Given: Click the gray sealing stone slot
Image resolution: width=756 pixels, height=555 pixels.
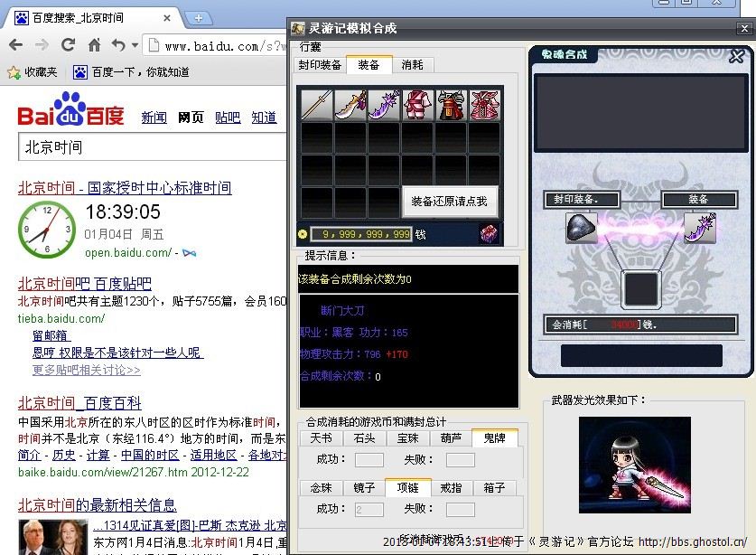Looking at the screenshot, I should pyautogui.click(x=582, y=228).
